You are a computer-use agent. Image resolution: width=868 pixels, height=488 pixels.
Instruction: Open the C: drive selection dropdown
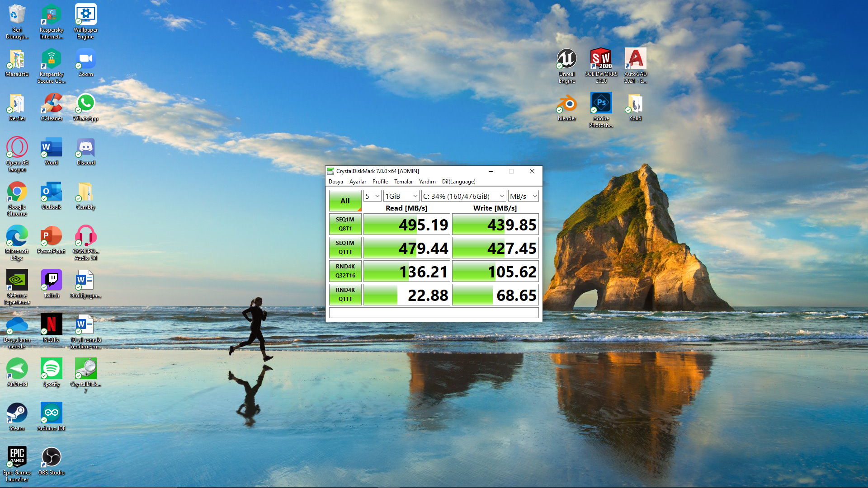463,196
